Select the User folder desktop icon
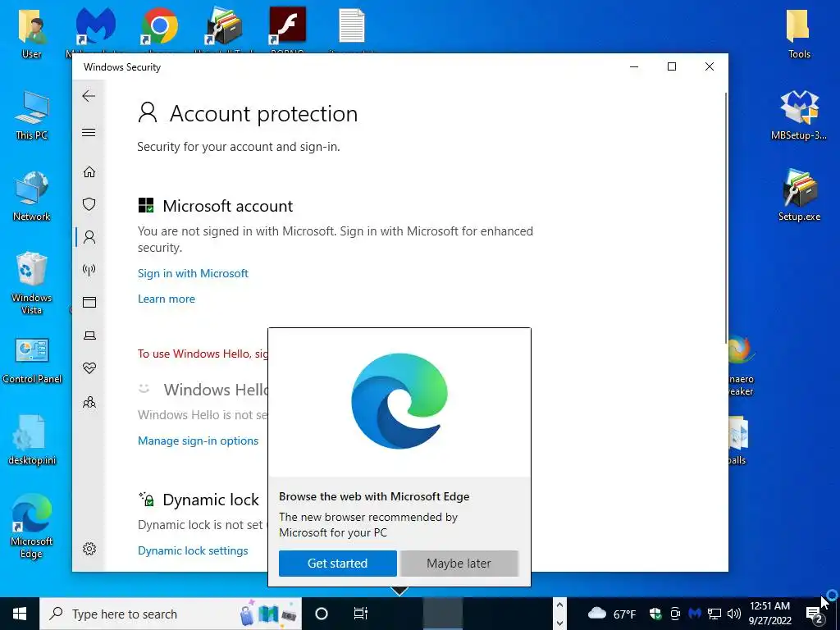This screenshot has width=840, height=630. pos(32,33)
